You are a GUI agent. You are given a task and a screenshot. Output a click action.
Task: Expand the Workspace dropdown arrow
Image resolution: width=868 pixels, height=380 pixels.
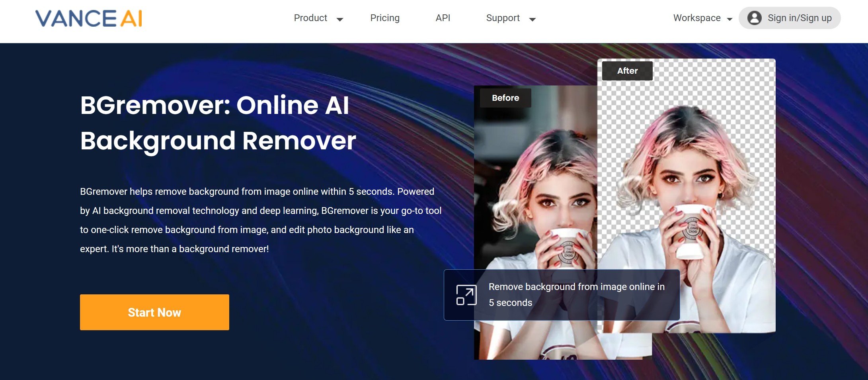coord(730,19)
